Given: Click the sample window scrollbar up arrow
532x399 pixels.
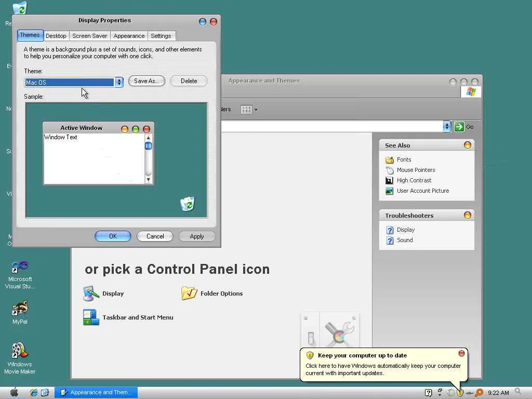Looking at the screenshot, I should [x=148, y=137].
